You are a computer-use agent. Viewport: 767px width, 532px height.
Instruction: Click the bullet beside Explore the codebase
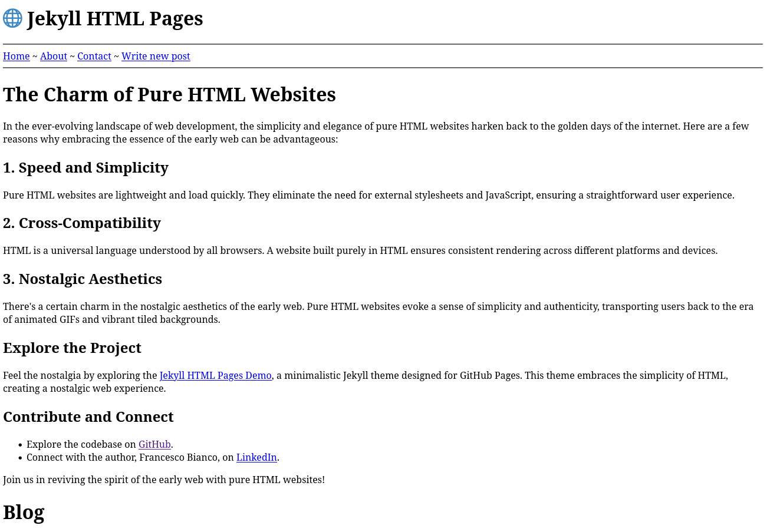tap(20, 445)
